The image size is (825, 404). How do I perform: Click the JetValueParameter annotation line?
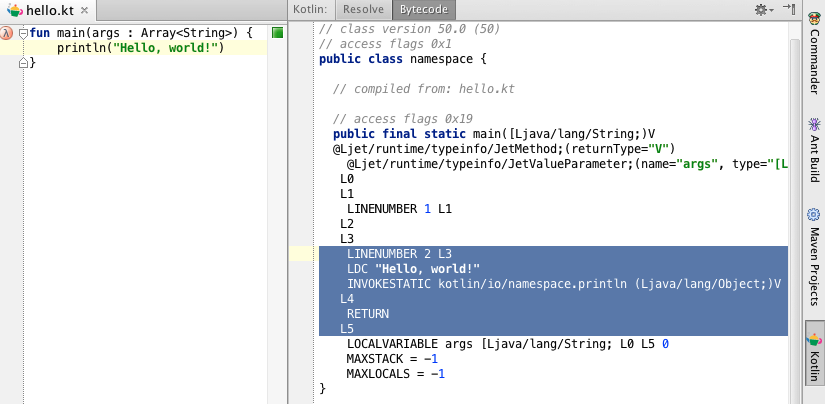pyautogui.click(x=567, y=164)
